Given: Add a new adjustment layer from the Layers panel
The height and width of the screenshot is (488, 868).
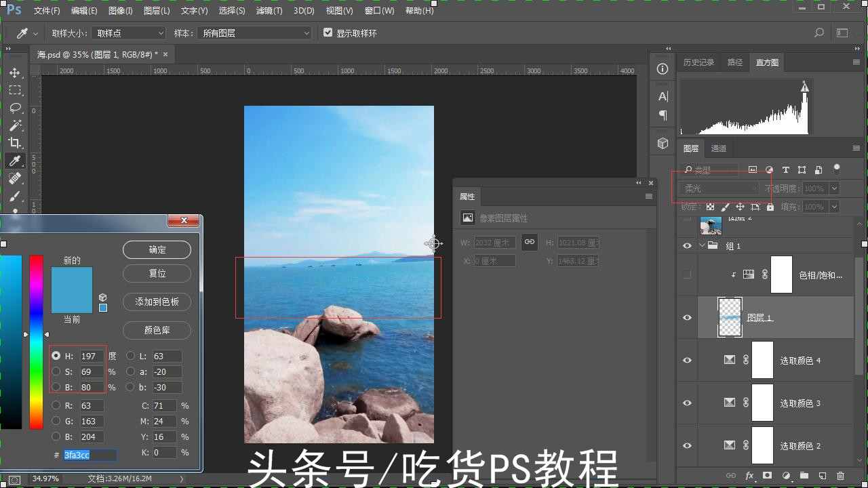Looking at the screenshot, I should coord(787,475).
